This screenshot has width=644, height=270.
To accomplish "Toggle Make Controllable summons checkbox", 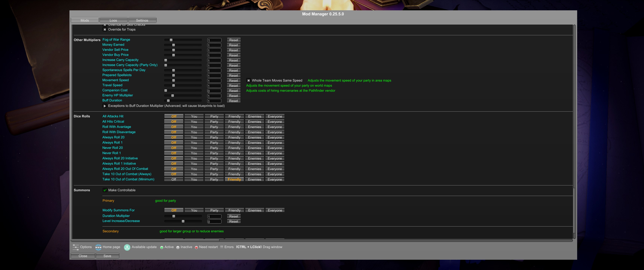I will pos(105,190).
